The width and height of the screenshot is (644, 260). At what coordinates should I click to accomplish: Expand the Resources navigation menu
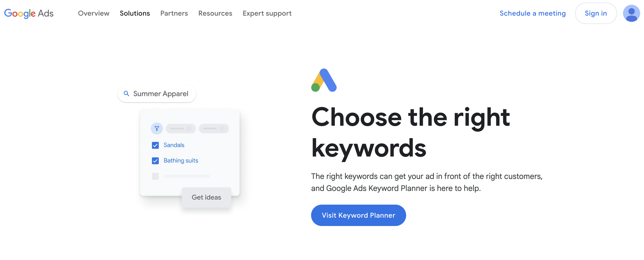point(215,13)
